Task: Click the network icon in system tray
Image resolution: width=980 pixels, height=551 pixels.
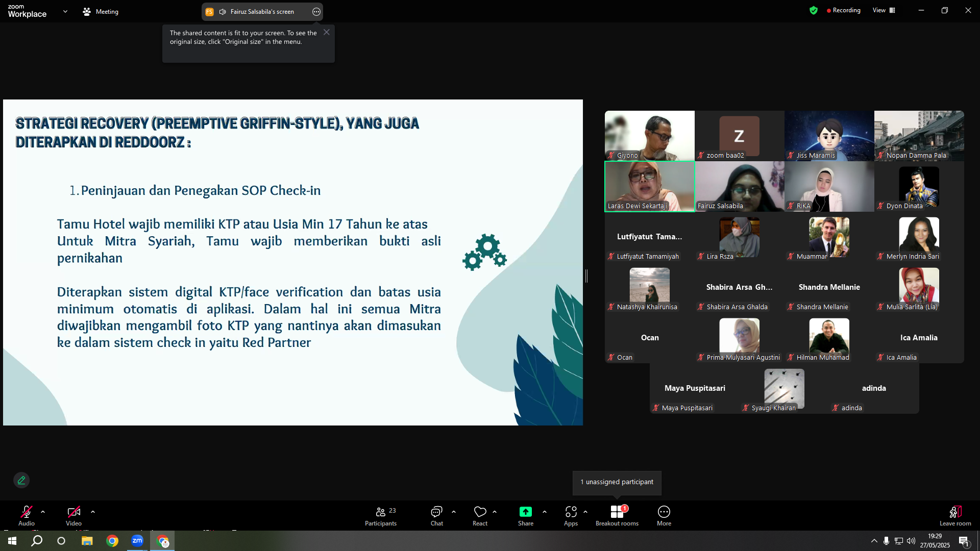Action: 899,541
